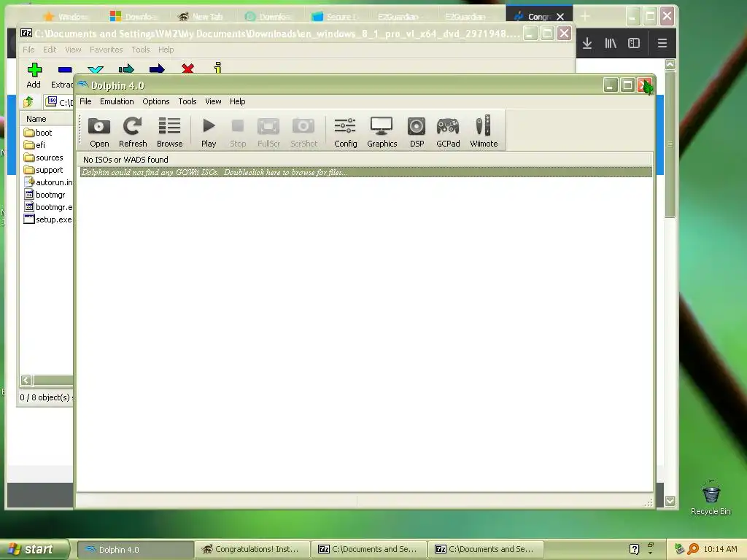Open 7-Zip View menu
Viewport: 747px width, 560px height.
[x=73, y=50]
